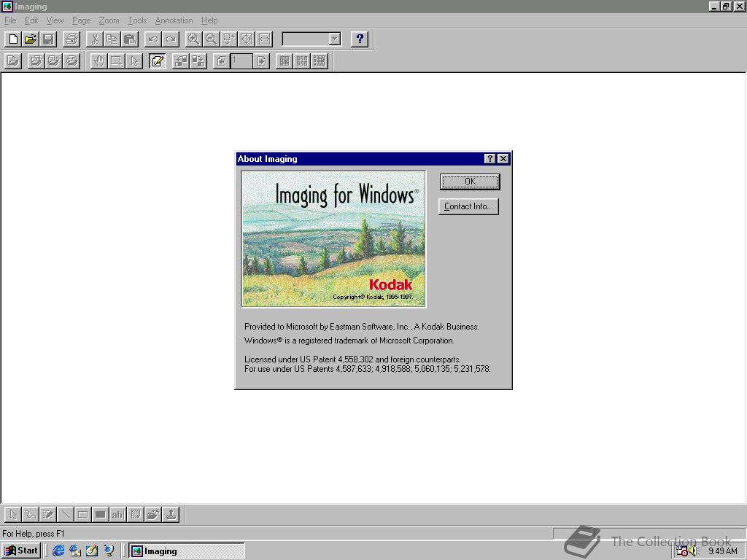The image size is (747, 560).
Task: Select the Text 'ab' annotation tool
Action: [118, 514]
